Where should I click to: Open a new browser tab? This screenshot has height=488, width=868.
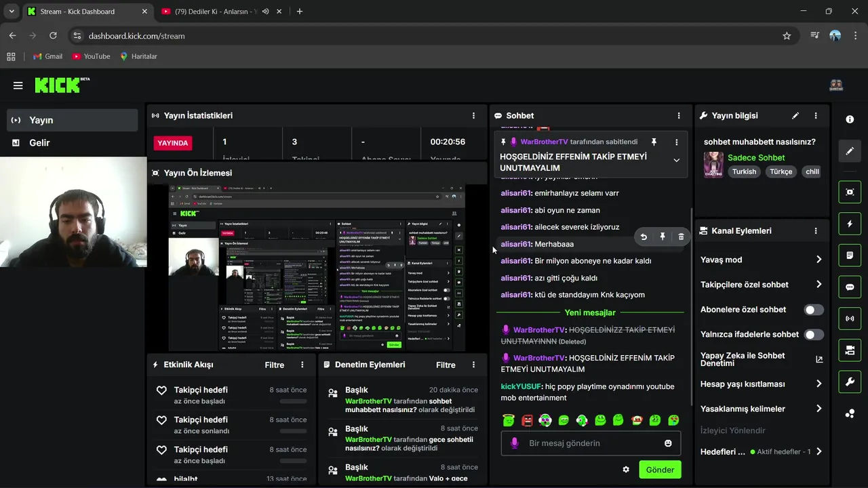pyautogui.click(x=300, y=12)
